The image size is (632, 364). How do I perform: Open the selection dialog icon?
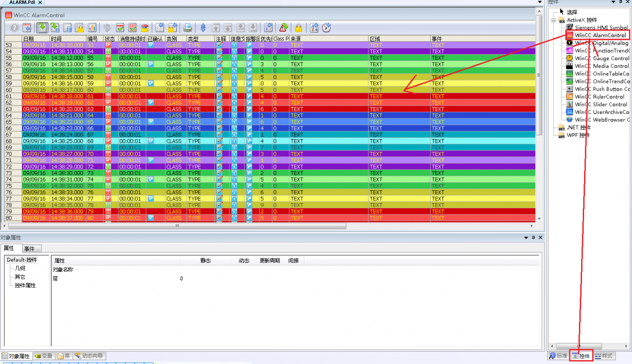click(x=160, y=28)
